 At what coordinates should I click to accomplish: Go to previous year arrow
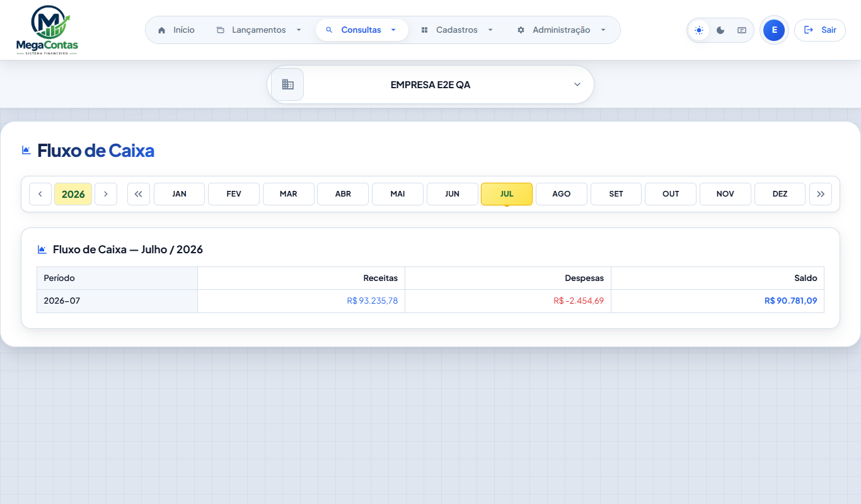pyautogui.click(x=40, y=194)
